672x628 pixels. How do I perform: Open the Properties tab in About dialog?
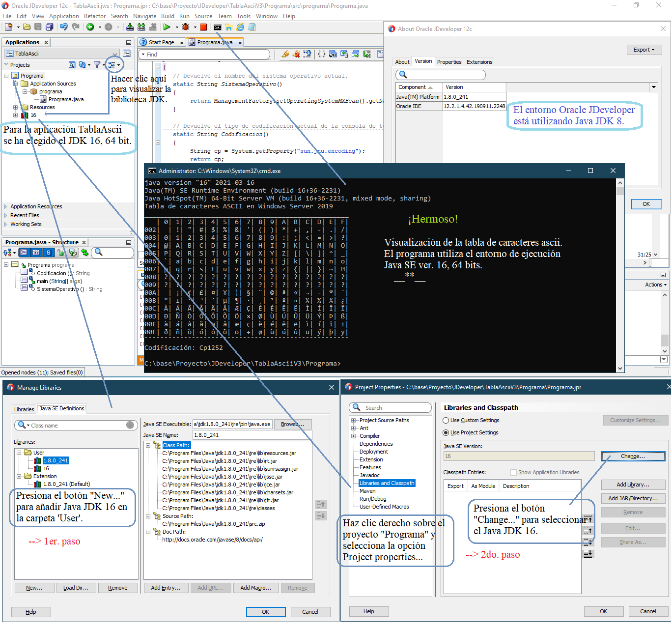click(449, 62)
